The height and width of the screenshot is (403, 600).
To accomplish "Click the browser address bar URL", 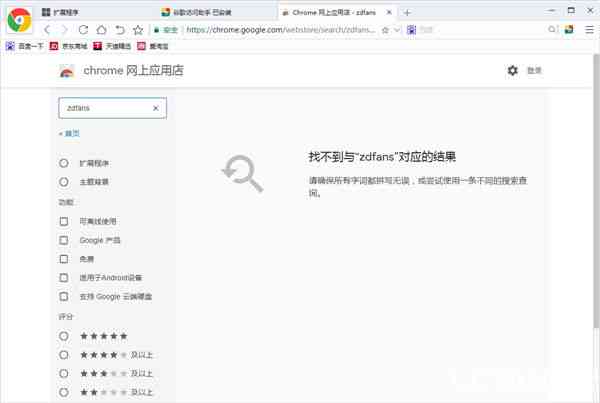I will (x=280, y=29).
